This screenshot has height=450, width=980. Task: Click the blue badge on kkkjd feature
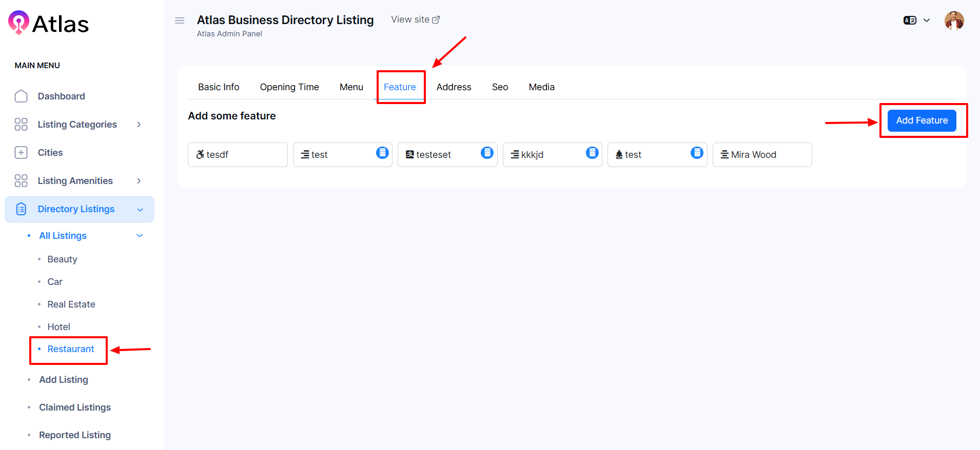[592, 153]
